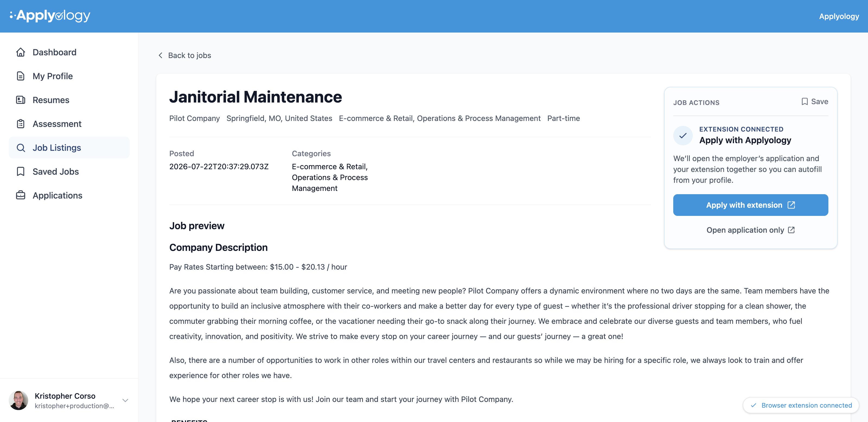The width and height of the screenshot is (868, 422).
Task: Open the Dashboard home icon
Action: pyautogui.click(x=21, y=52)
